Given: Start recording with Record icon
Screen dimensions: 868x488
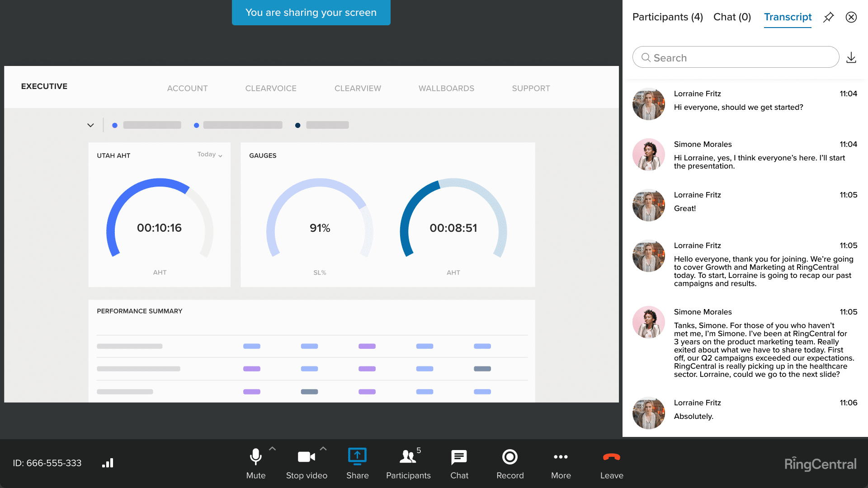Looking at the screenshot, I should [509, 457].
